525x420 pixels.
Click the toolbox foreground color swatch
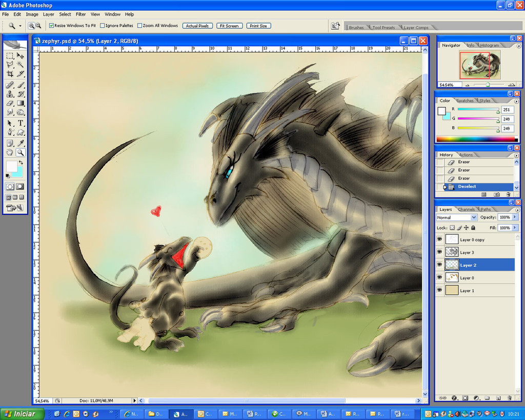click(12, 167)
